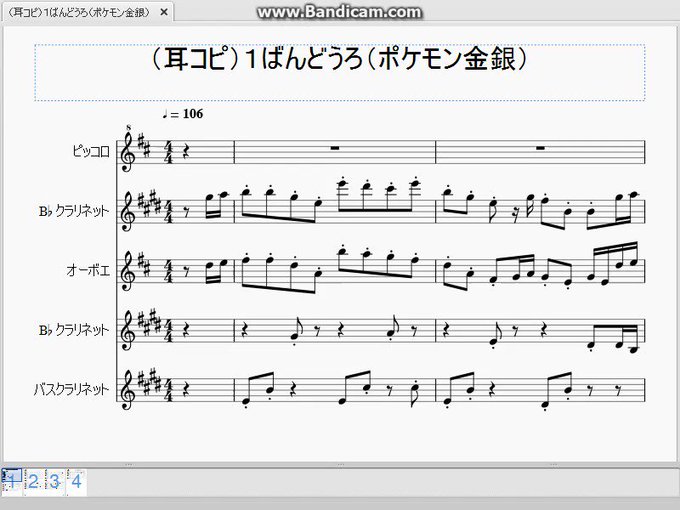Select the eighth rest in オーボエ's pickup measure
The height and width of the screenshot is (510, 680).
point(186,271)
